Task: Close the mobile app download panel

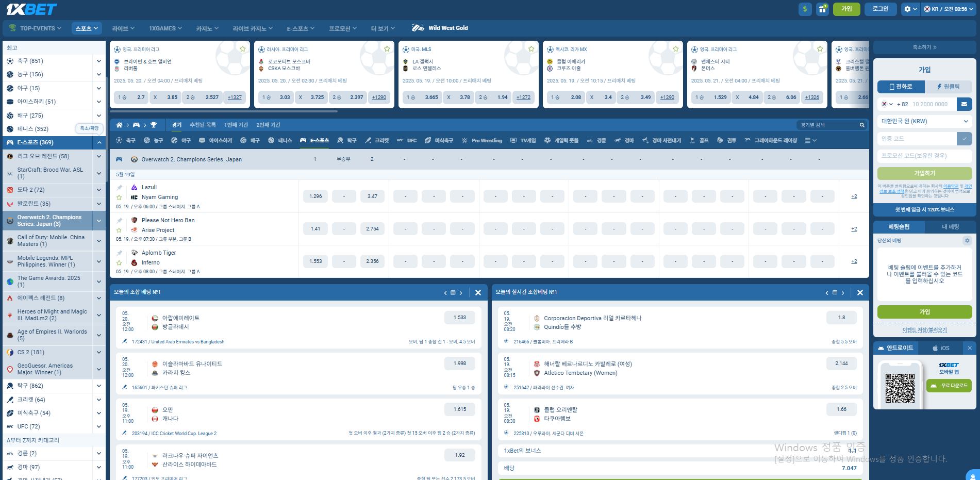Action: (970, 348)
